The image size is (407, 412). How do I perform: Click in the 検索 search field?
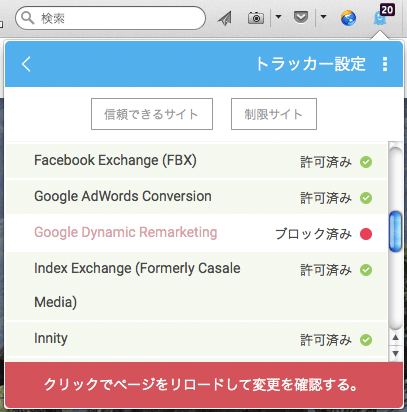click(x=110, y=18)
